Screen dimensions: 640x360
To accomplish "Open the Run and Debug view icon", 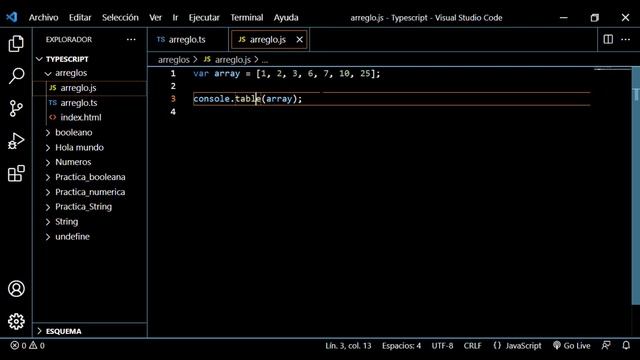I will coord(16,141).
